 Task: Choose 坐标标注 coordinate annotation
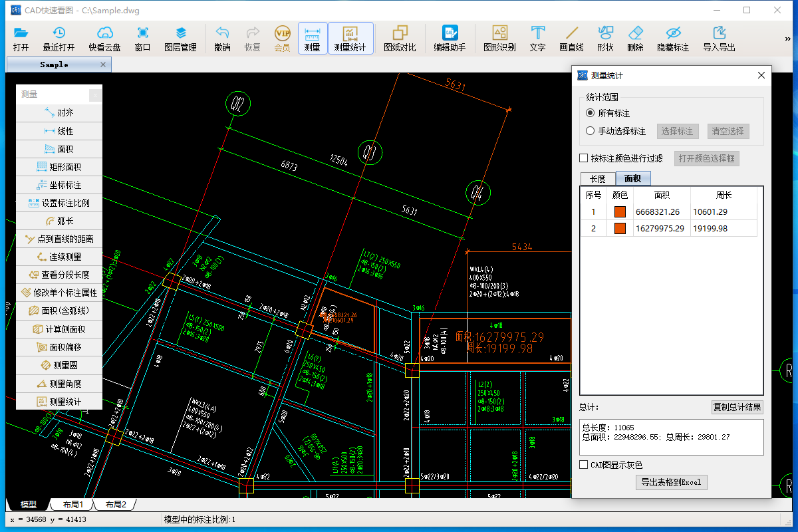59,185
